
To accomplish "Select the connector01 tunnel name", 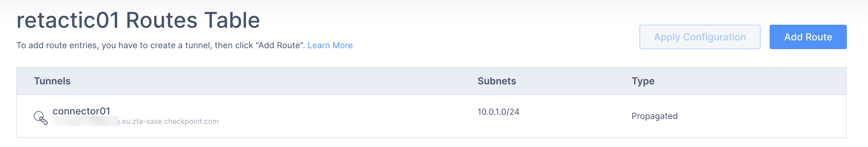I will (81, 111).
